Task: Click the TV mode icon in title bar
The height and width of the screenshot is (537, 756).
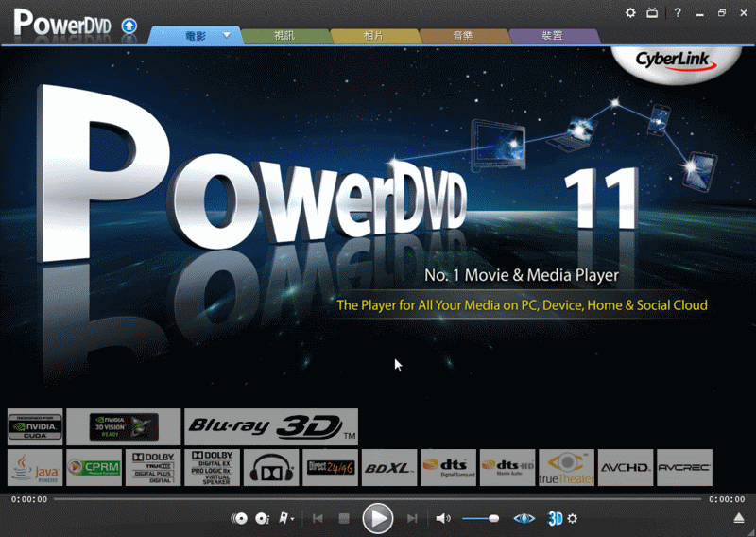Action: [652, 13]
